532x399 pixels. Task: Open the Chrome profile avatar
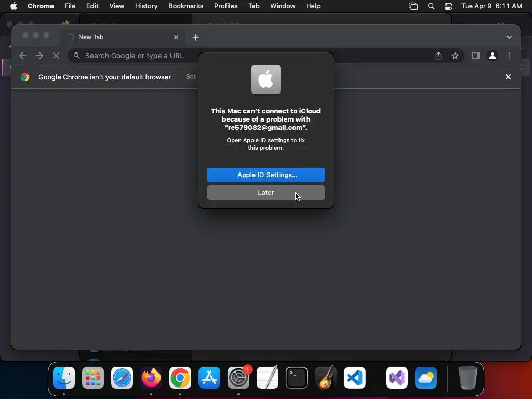tap(493, 56)
